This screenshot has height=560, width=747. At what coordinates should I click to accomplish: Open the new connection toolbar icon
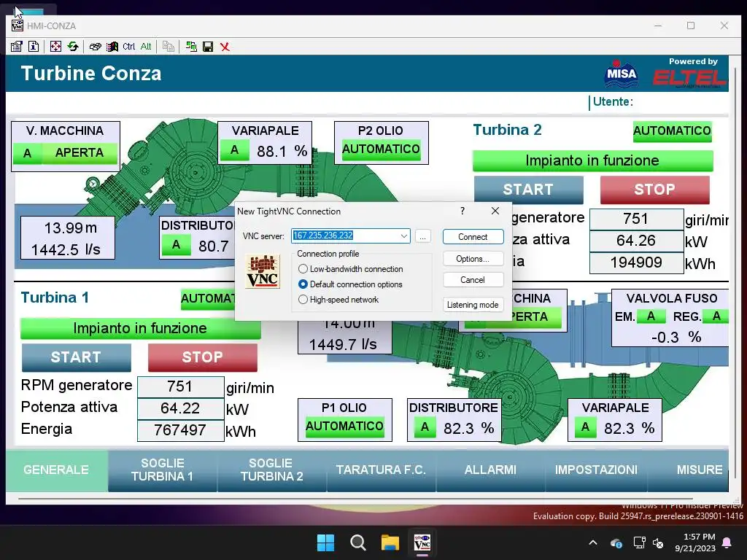click(x=191, y=47)
